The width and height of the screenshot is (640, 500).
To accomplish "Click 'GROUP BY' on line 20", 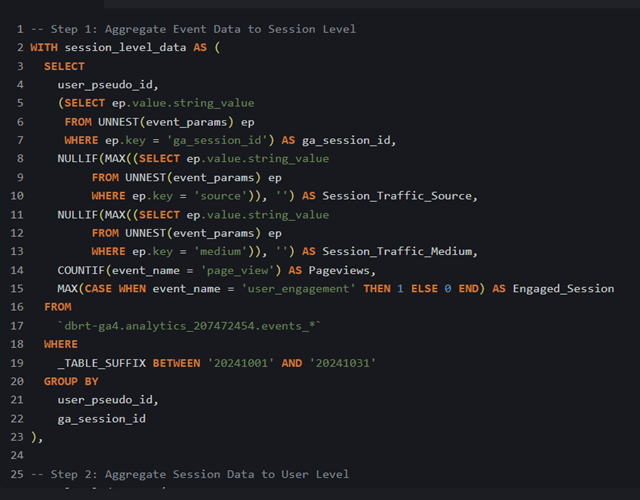I will 71,382.
